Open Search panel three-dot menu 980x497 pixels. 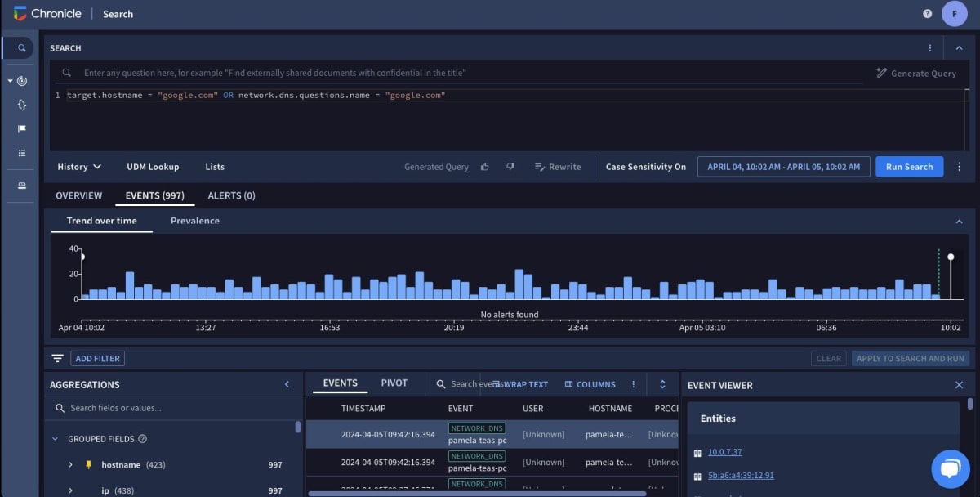click(x=930, y=48)
